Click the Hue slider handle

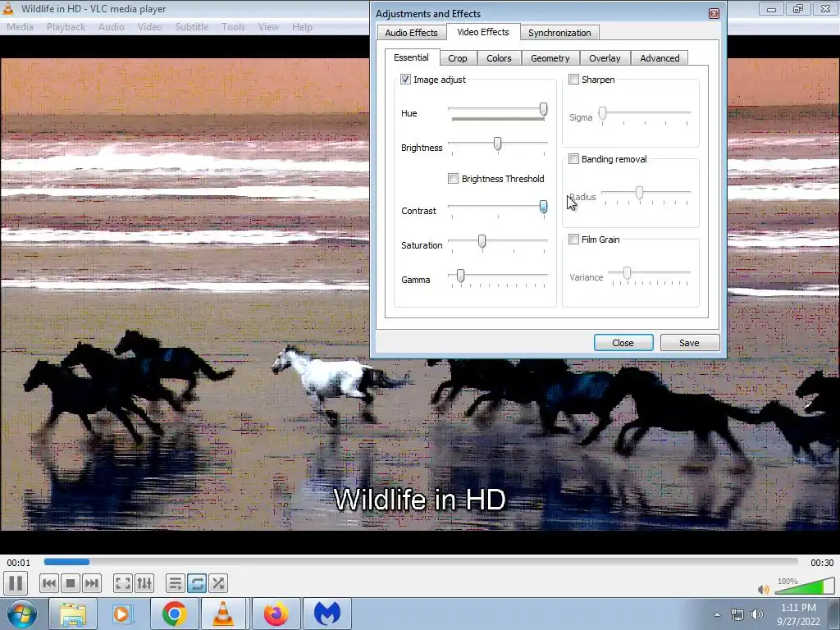[543, 110]
